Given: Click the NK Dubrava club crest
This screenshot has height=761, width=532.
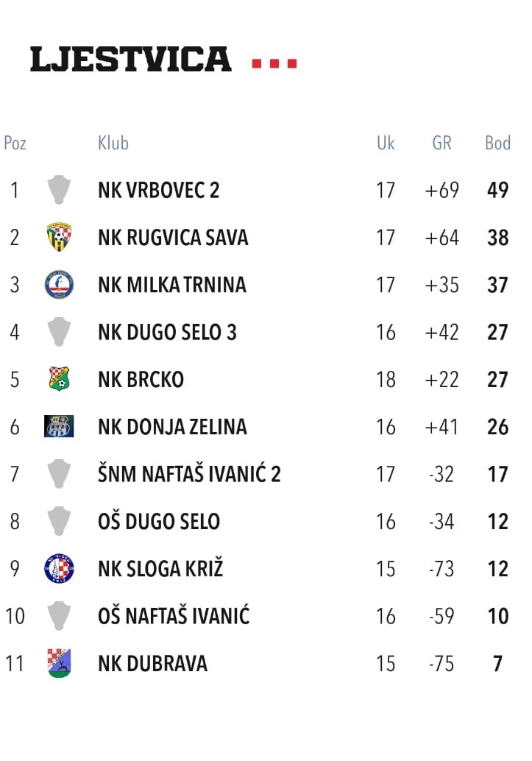Looking at the screenshot, I should [x=59, y=663].
